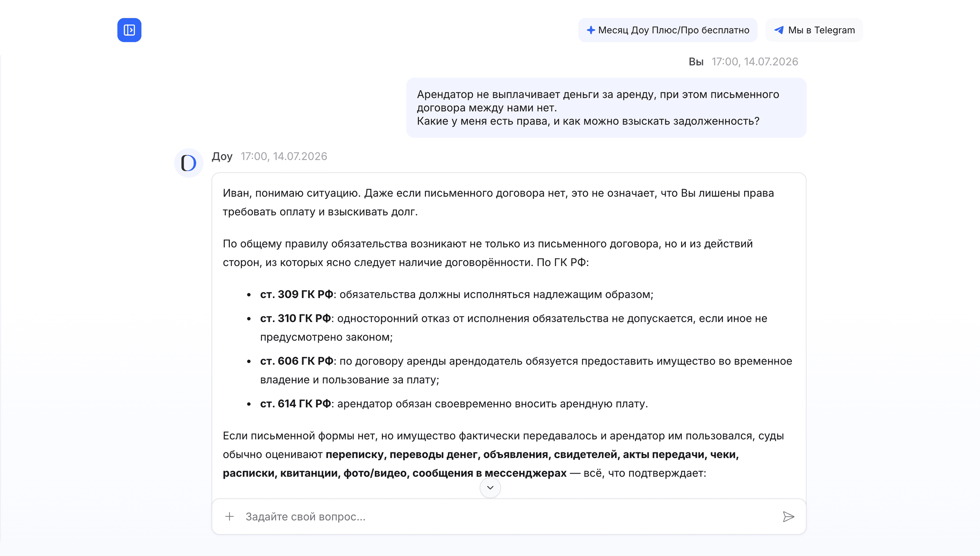
Task: Focus the Задайте свой вопрос input field
Action: coord(509,516)
